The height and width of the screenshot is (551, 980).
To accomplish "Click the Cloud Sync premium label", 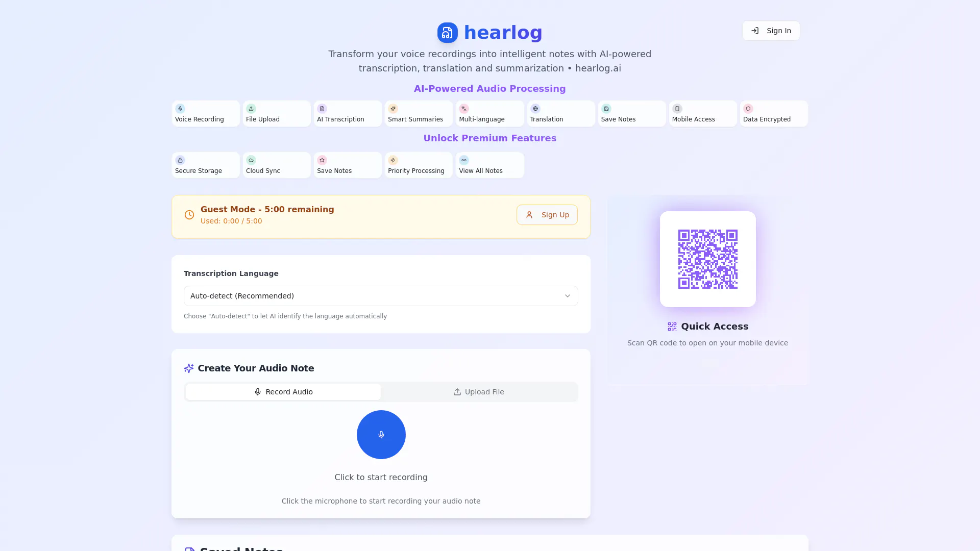I will tap(263, 171).
